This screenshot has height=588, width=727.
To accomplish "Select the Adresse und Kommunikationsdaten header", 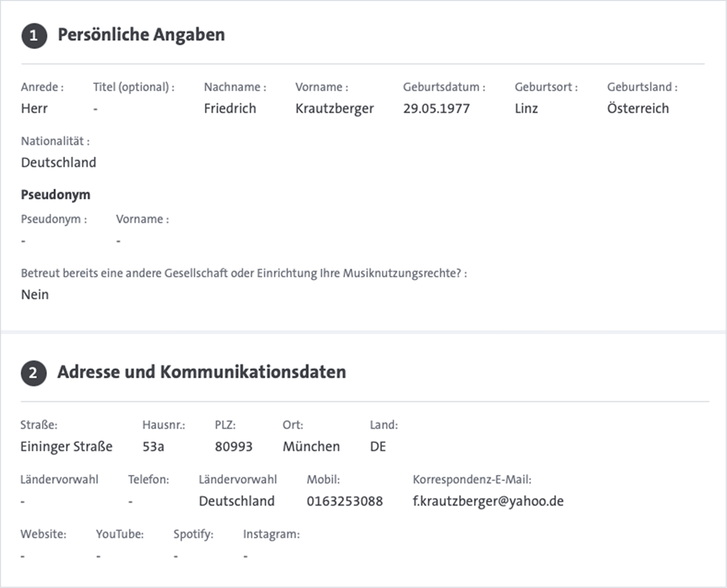I will pos(201,372).
